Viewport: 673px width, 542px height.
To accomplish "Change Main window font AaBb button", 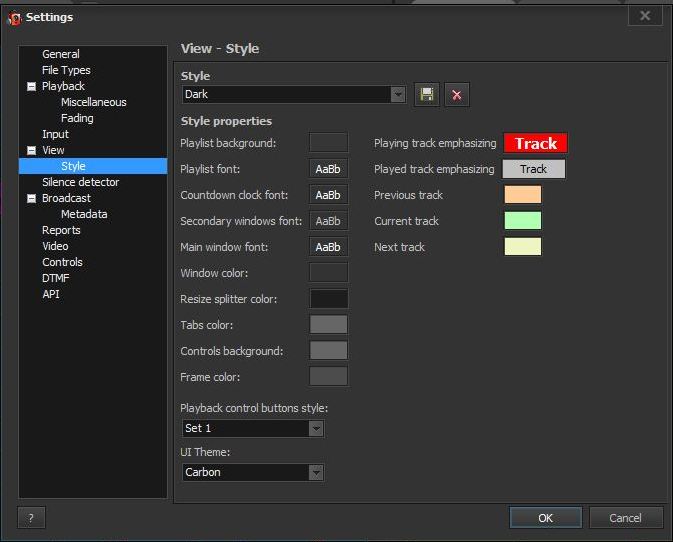I will (328, 247).
